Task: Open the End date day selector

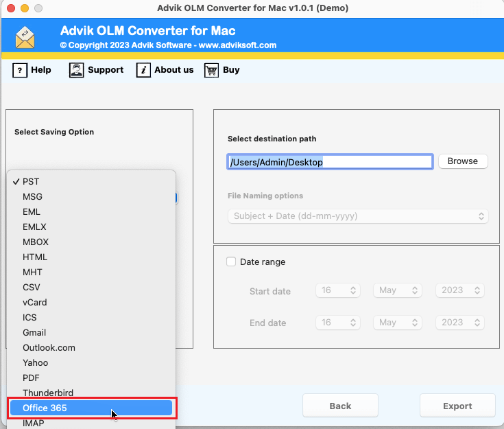Action: (x=338, y=323)
